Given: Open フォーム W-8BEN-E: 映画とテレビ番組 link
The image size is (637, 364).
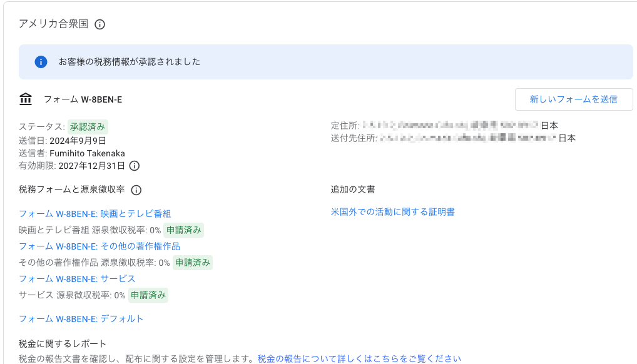Looking at the screenshot, I should point(95,214).
